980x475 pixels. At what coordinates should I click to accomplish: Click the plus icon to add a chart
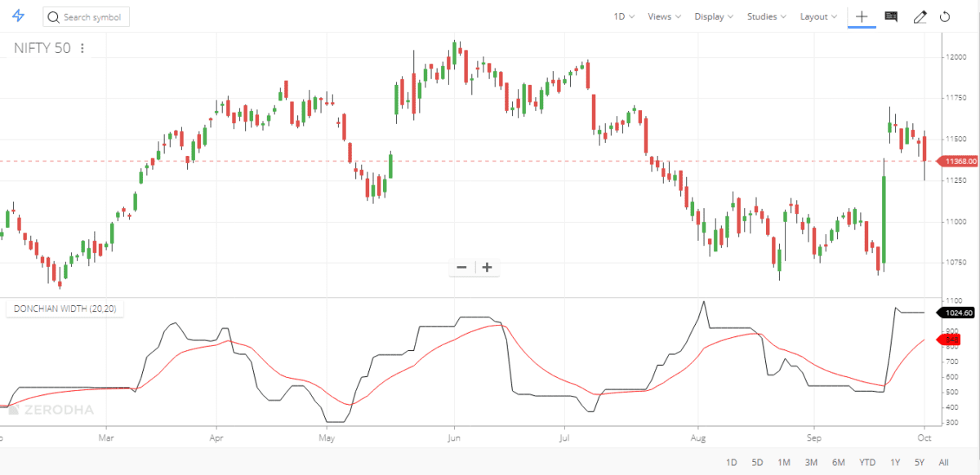(862, 16)
